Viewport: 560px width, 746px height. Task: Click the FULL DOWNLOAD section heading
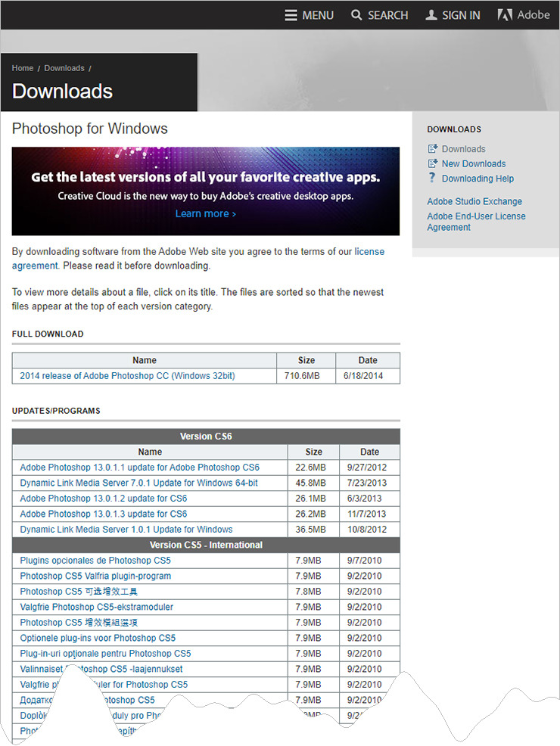48,334
